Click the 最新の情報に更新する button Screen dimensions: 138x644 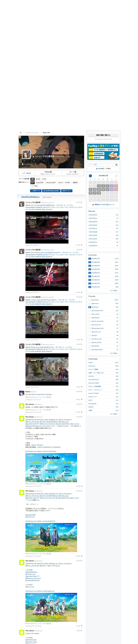pos(103,135)
